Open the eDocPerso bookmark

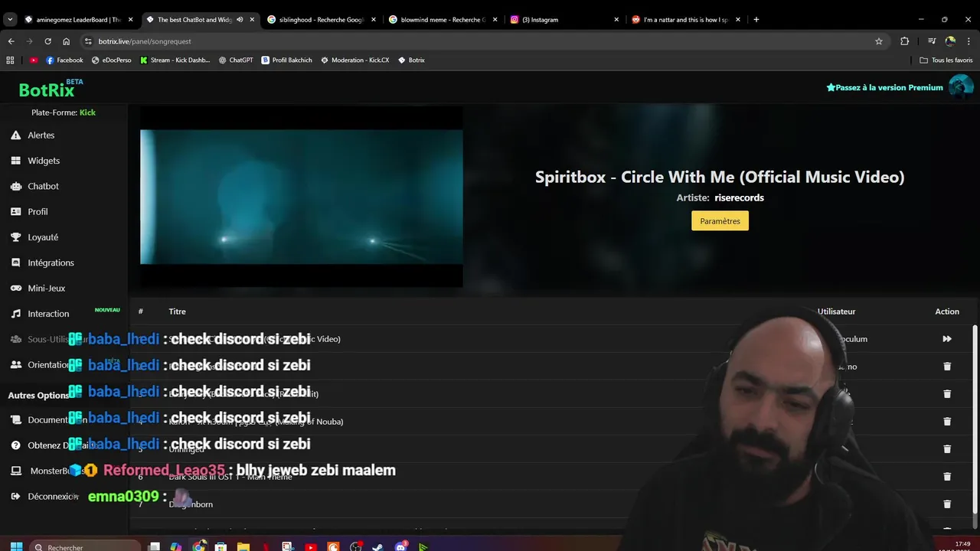pyautogui.click(x=111, y=60)
